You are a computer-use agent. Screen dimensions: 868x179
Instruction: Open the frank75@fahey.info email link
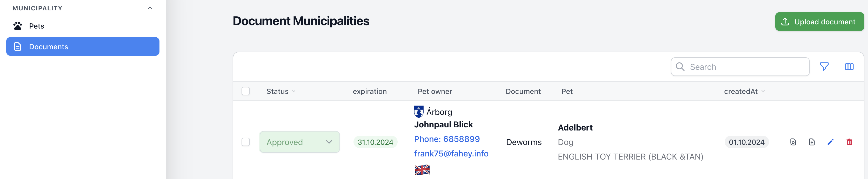click(451, 153)
